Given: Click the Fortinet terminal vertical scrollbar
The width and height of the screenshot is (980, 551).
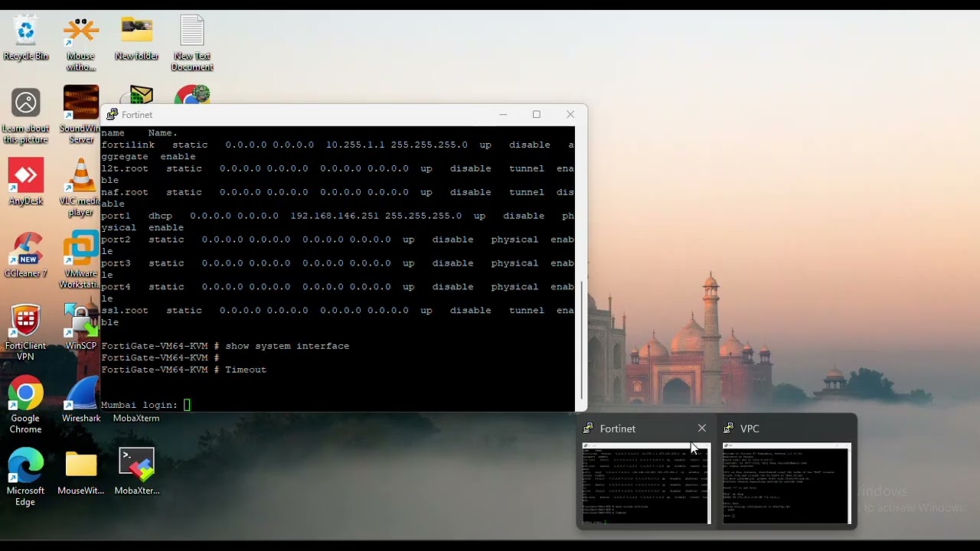Looking at the screenshot, I should click(x=580, y=339).
